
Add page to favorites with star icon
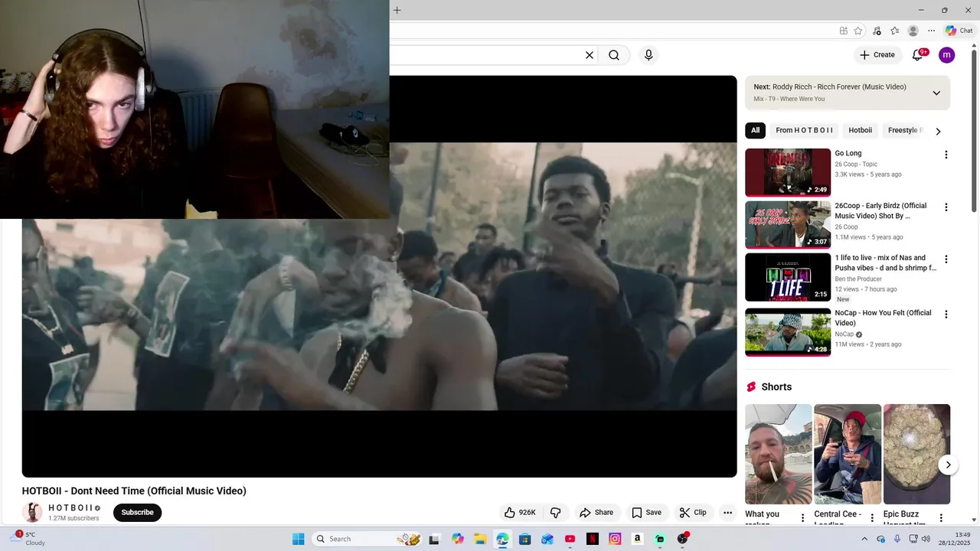point(858,31)
